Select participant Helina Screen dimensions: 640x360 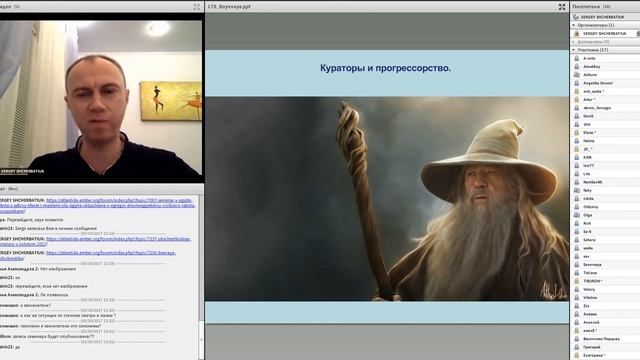click(x=605, y=141)
